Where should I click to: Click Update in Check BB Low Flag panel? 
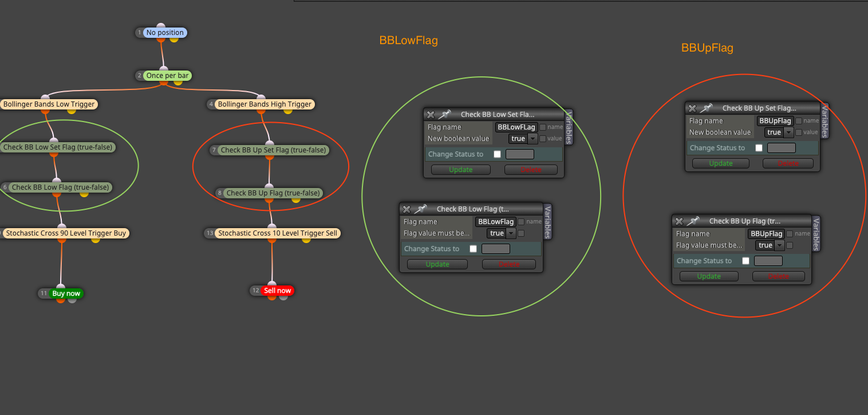click(437, 264)
